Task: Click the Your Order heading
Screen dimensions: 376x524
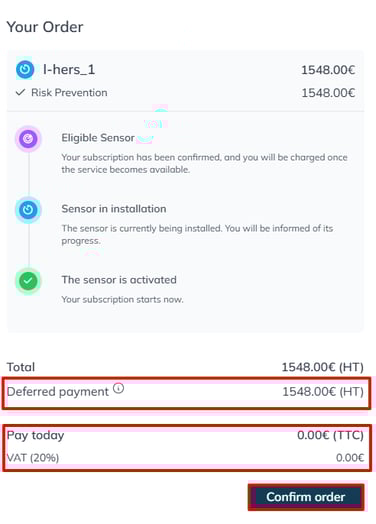Action: point(45,27)
